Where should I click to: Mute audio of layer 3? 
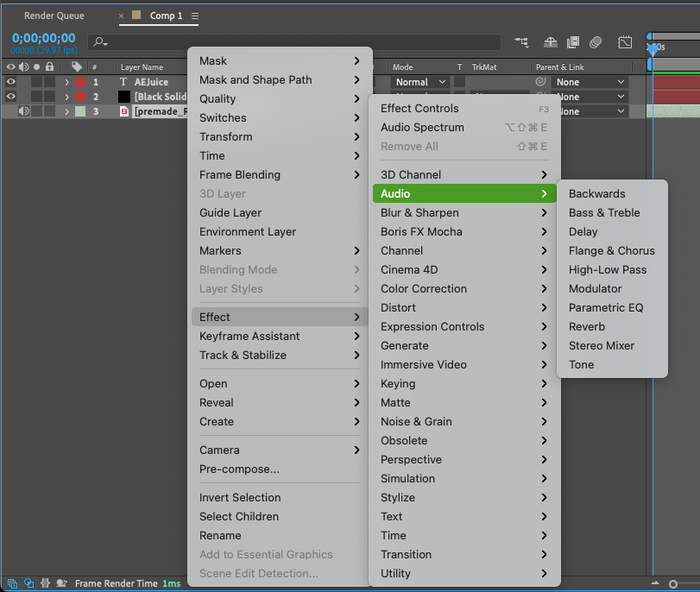(23, 111)
